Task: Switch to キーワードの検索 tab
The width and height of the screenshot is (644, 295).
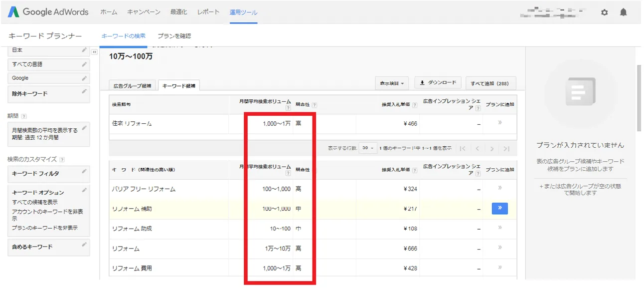Action: pos(123,36)
